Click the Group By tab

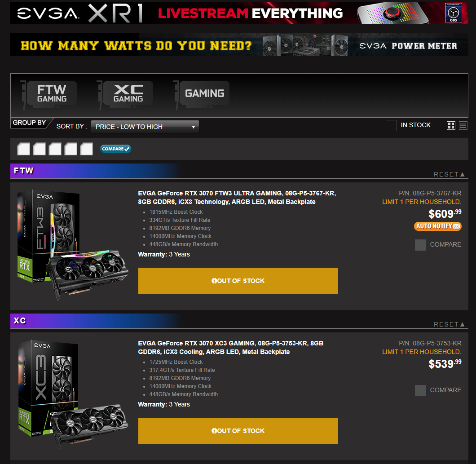pos(30,123)
